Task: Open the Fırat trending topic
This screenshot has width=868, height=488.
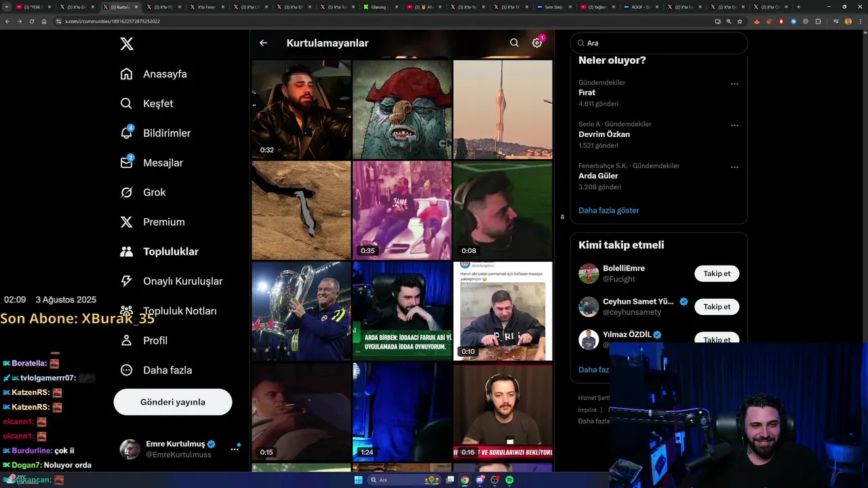Action: (x=587, y=93)
